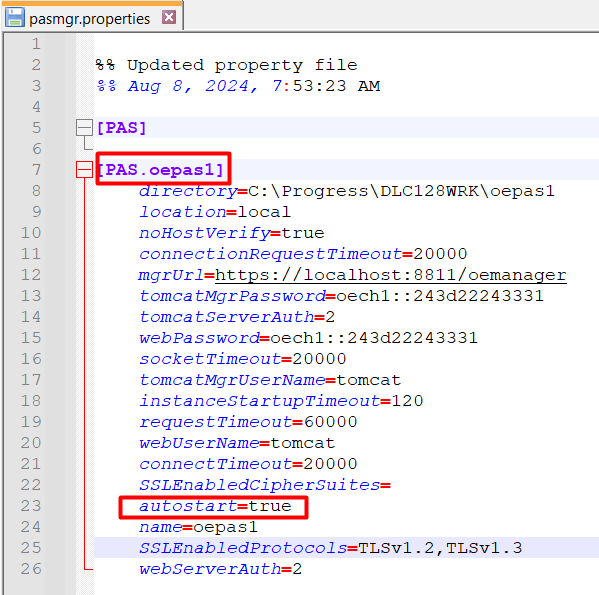This screenshot has height=595, width=599.
Task: Collapse the [PAS] section fold marker
Action: point(84,128)
